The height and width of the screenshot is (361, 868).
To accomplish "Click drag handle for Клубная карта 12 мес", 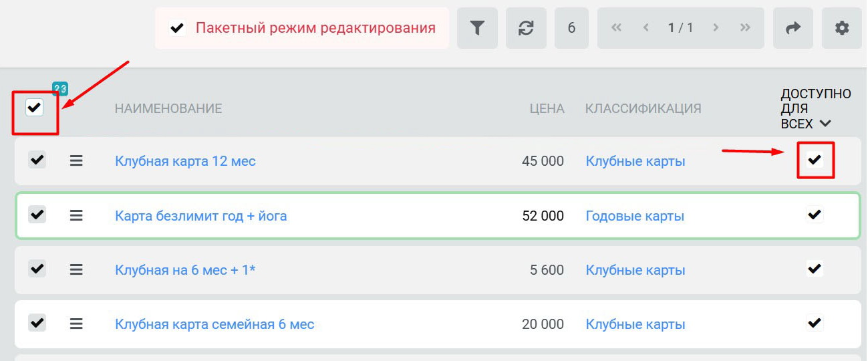I will click(76, 160).
